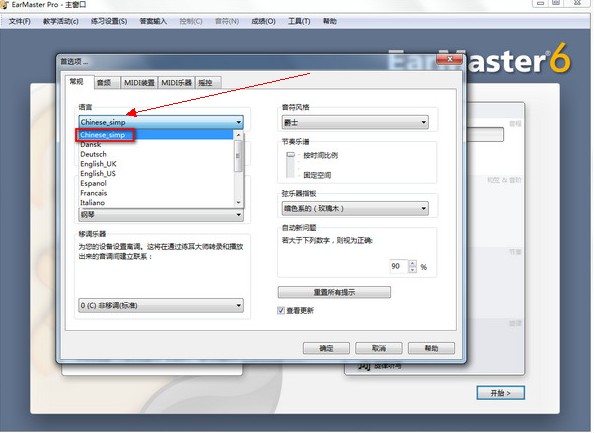
Task: Select Italiano in the language list
Action: click(x=156, y=203)
